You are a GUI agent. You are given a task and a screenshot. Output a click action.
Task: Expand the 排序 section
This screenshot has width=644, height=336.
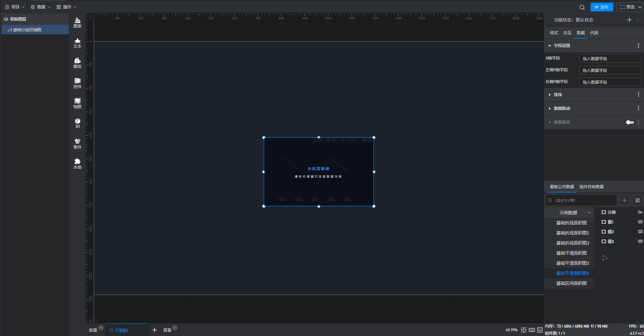pyautogui.click(x=558, y=95)
